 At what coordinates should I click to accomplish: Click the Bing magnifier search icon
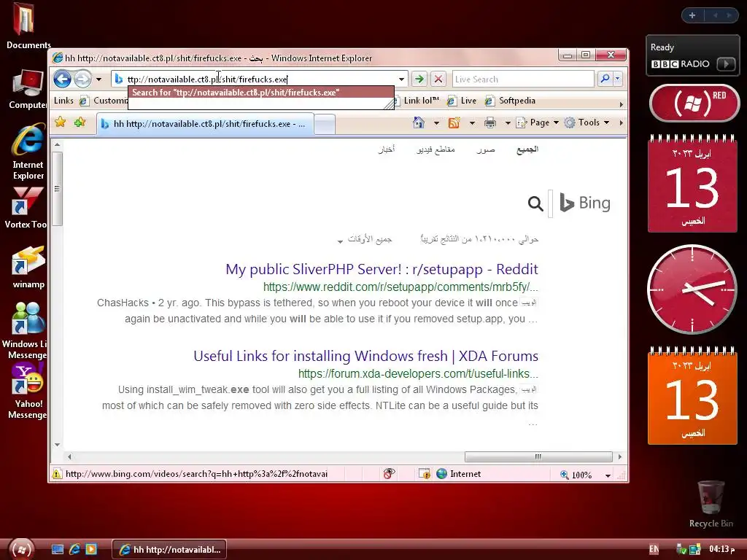click(535, 204)
